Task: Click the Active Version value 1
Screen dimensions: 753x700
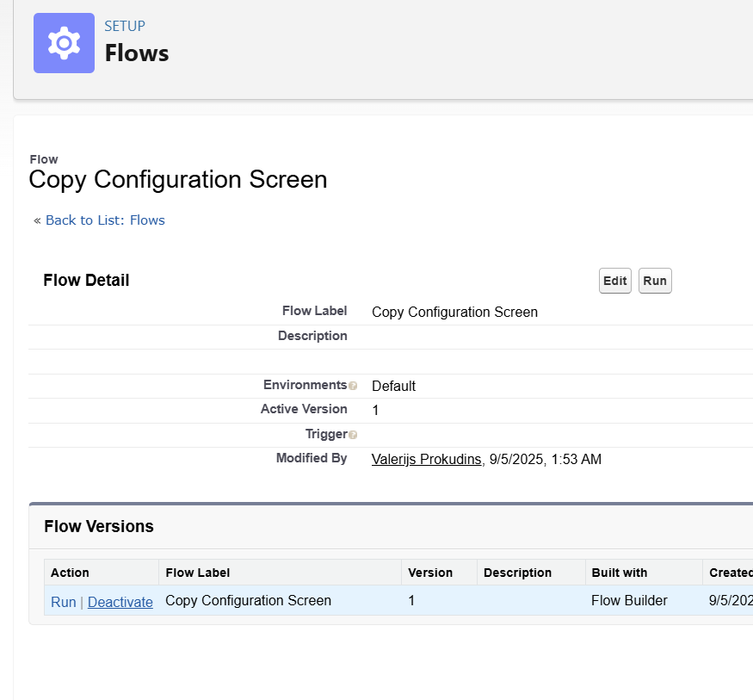Action: [375, 411]
